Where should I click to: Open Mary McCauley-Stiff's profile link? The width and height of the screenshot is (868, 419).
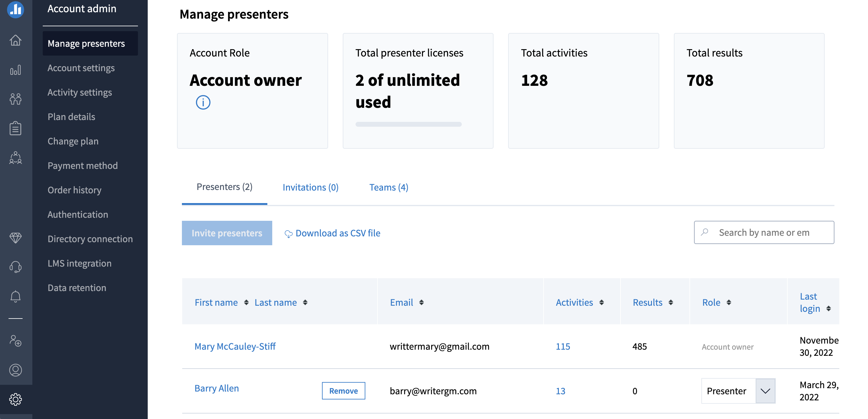[x=235, y=347]
